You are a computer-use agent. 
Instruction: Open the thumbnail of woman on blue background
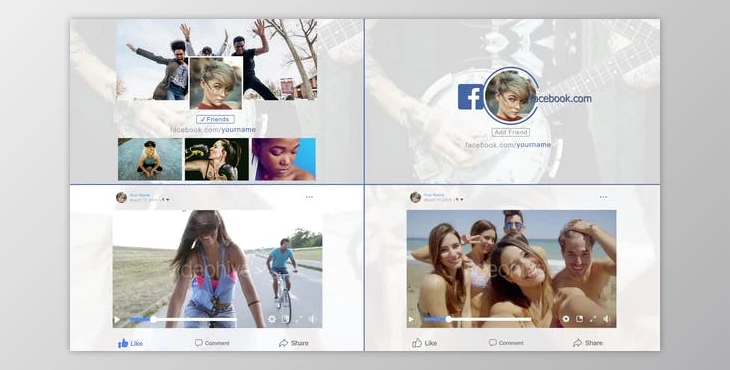[x=284, y=159]
